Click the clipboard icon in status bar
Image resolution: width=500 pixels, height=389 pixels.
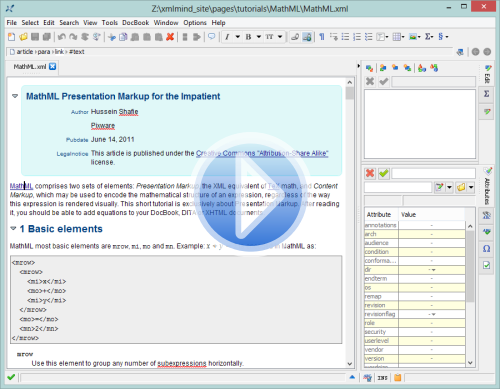[x=397, y=378]
